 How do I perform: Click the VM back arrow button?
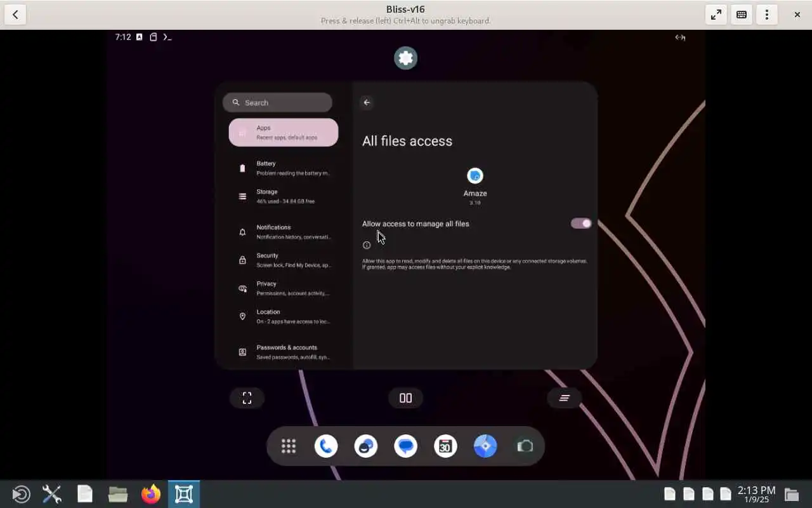pos(15,15)
